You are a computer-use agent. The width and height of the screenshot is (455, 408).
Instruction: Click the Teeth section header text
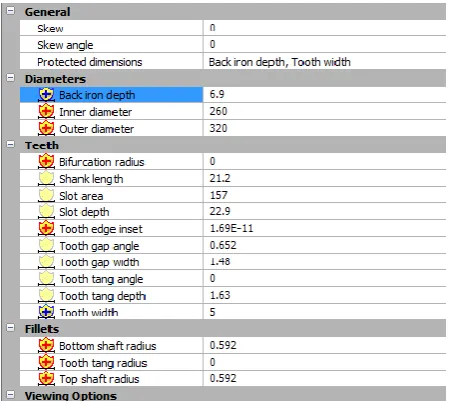click(x=42, y=145)
